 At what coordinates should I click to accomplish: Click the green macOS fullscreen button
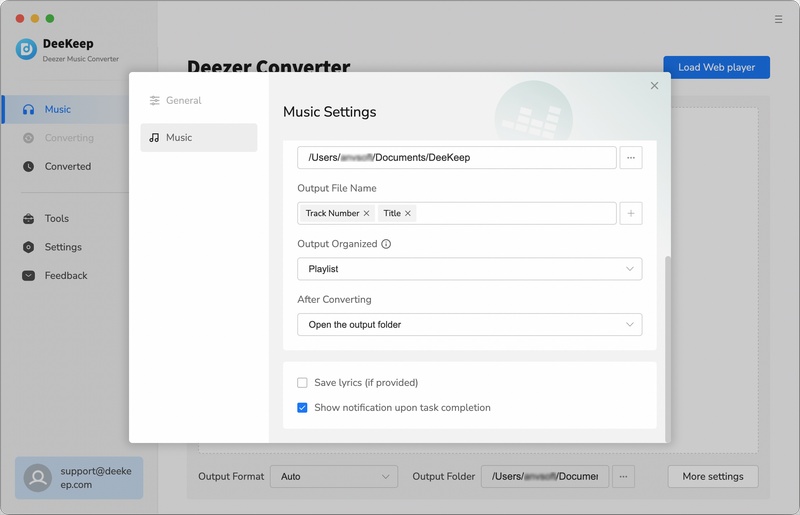[x=49, y=18]
